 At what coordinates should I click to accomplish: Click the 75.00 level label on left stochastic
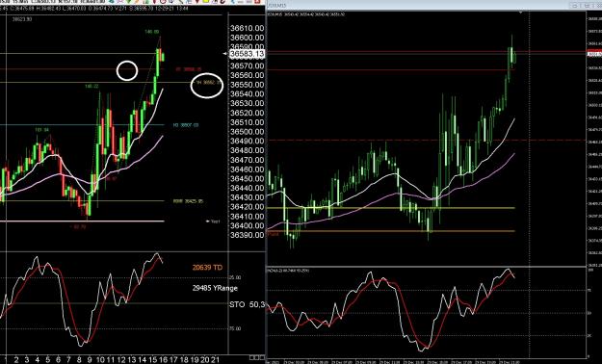(x=235, y=328)
